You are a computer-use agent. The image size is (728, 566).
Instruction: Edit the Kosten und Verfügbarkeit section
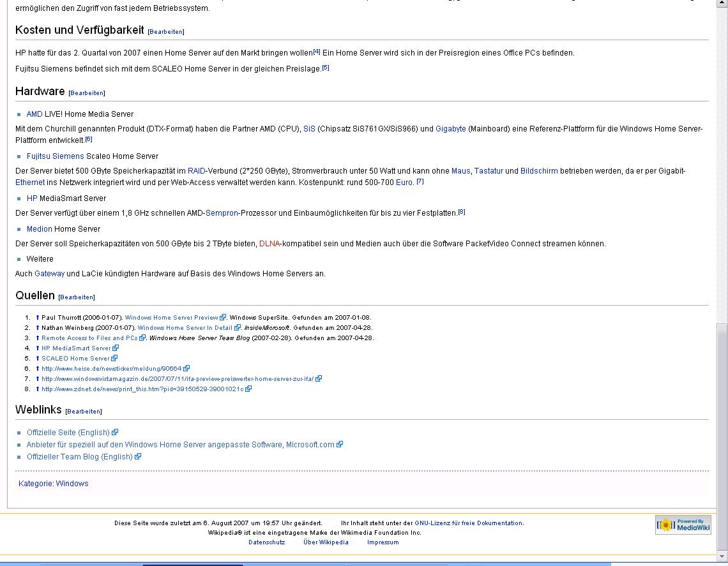[x=166, y=32]
